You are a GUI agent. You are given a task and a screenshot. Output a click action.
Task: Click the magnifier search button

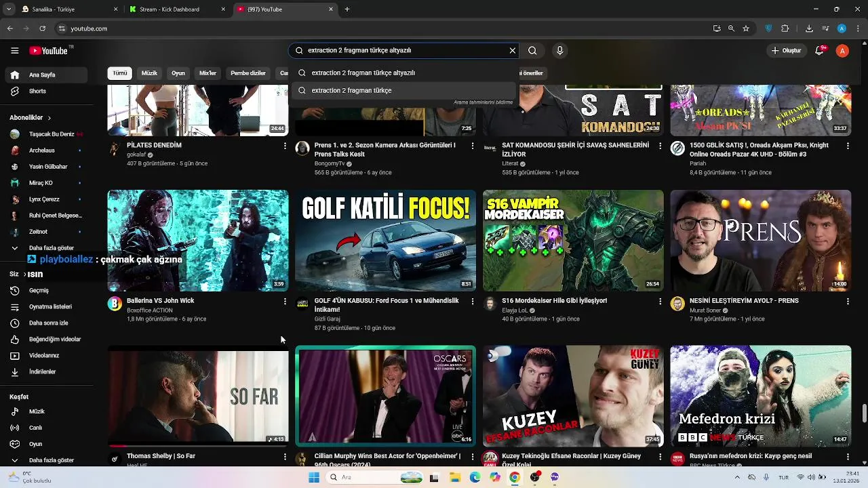[x=532, y=50]
